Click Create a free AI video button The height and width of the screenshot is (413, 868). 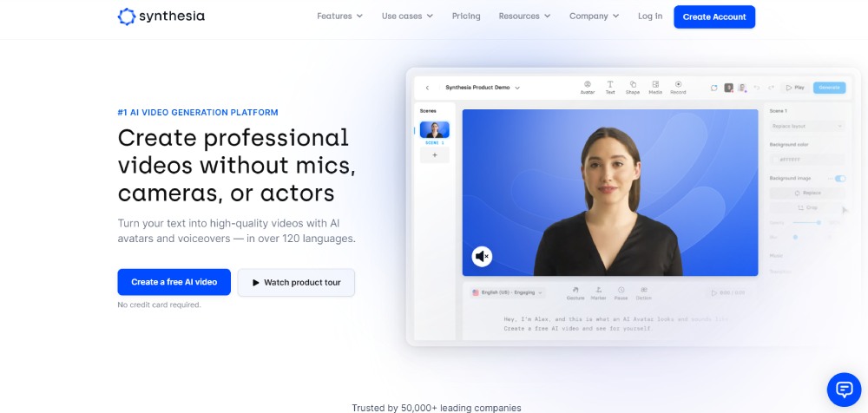pyautogui.click(x=174, y=282)
